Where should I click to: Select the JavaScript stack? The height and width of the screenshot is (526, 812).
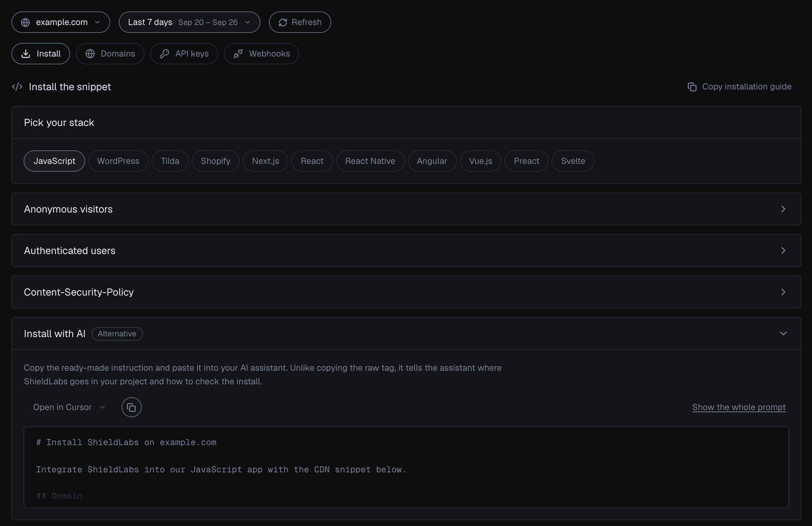click(x=54, y=161)
